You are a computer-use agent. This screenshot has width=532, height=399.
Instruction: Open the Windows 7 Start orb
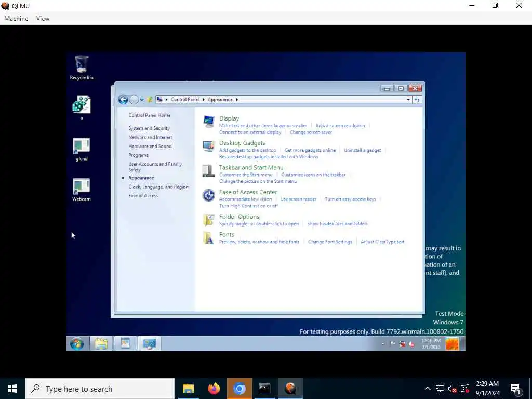(x=77, y=344)
